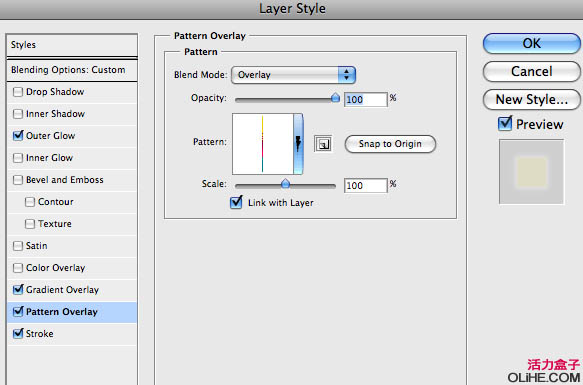Open Blending Options: Custom

[72, 70]
